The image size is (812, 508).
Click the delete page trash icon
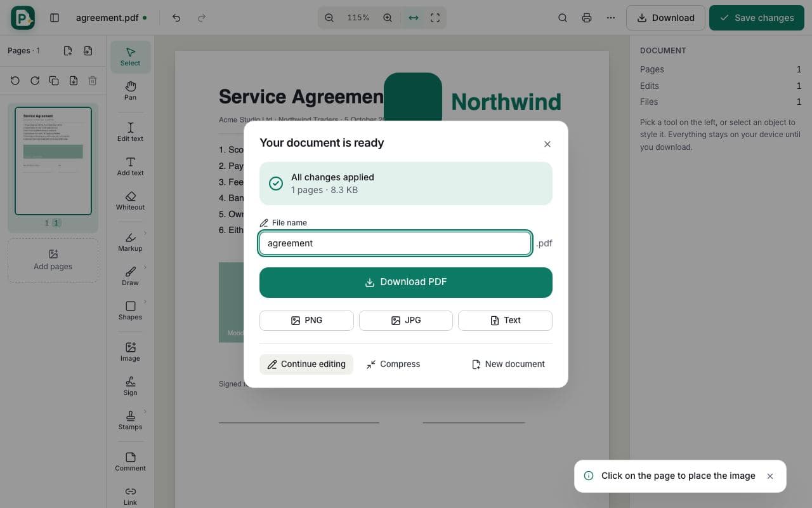[x=93, y=81]
